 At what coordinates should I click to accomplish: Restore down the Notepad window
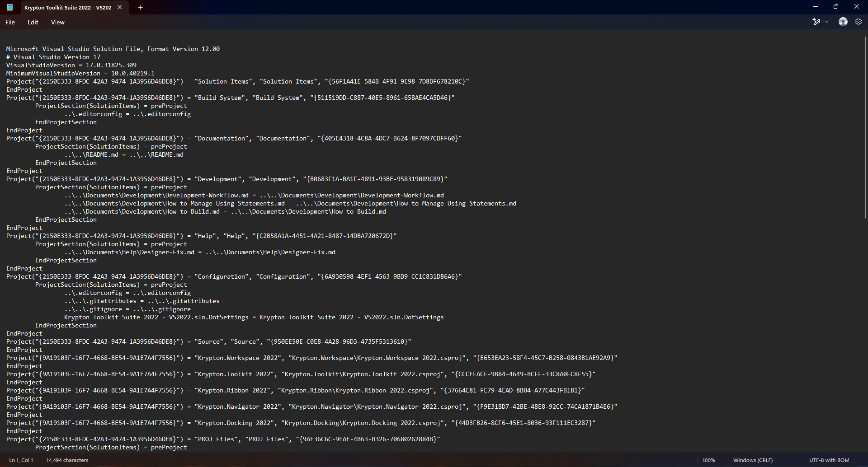coord(836,7)
